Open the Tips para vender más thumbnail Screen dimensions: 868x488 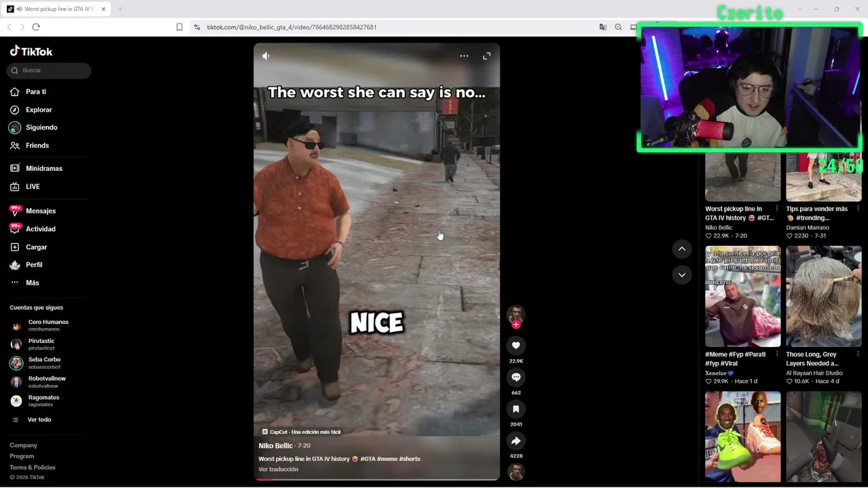[824, 178]
